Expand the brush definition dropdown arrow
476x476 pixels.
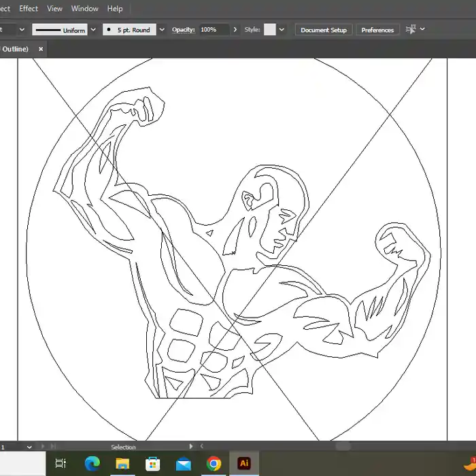[x=162, y=30]
